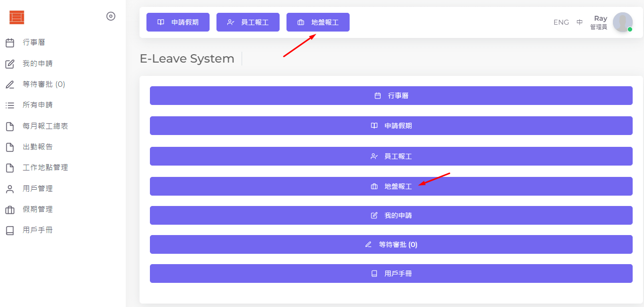Click user icon beside 用戶管理
The width and height of the screenshot is (644, 307).
(x=10, y=189)
